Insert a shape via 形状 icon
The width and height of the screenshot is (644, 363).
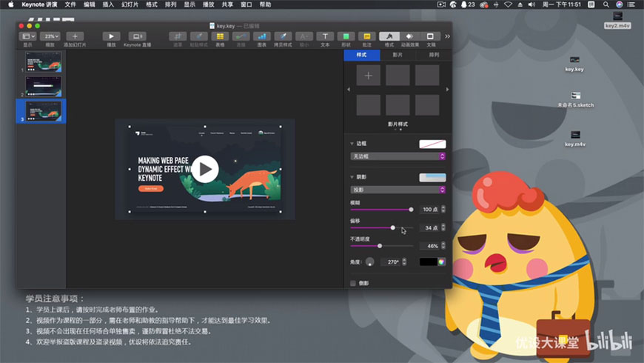(346, 36)
